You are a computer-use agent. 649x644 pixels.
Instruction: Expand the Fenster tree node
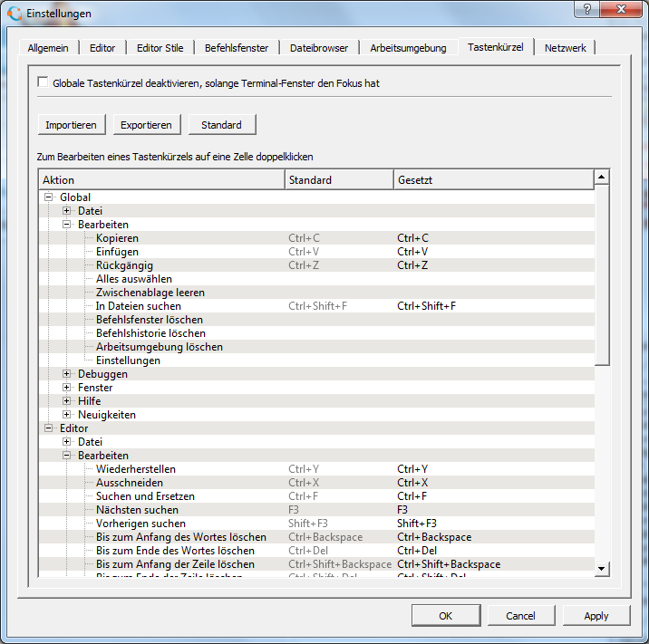tap(66, 388)
